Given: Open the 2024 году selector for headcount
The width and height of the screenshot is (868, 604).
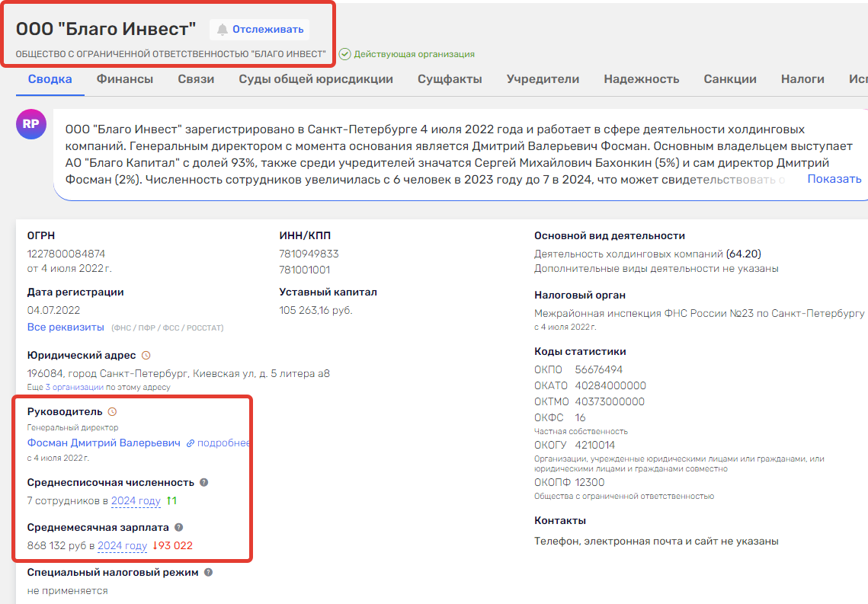Looking at the screenshot, I should pos(136,501).
